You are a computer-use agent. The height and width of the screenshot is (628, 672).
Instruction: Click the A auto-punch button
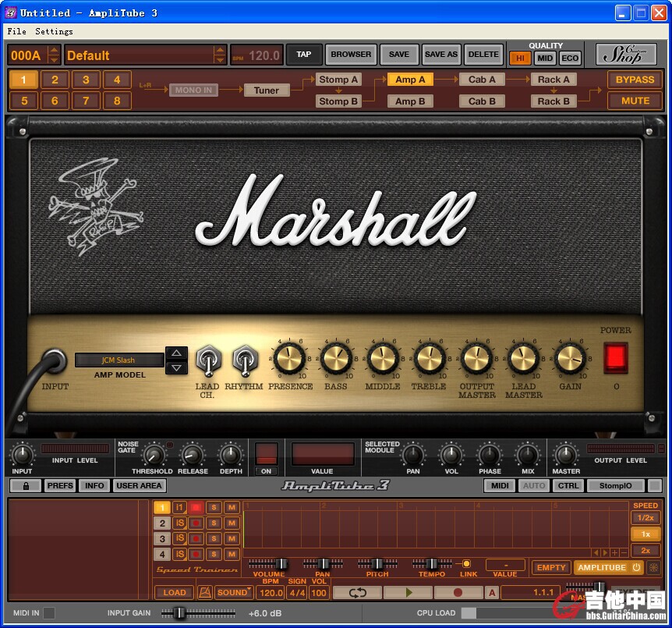(x=492, y=592)
